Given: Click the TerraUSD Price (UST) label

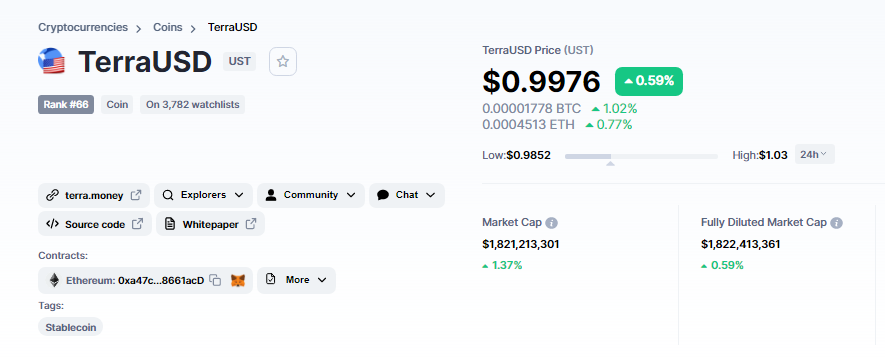Looking at the screenshot, I should pos(538,50).
